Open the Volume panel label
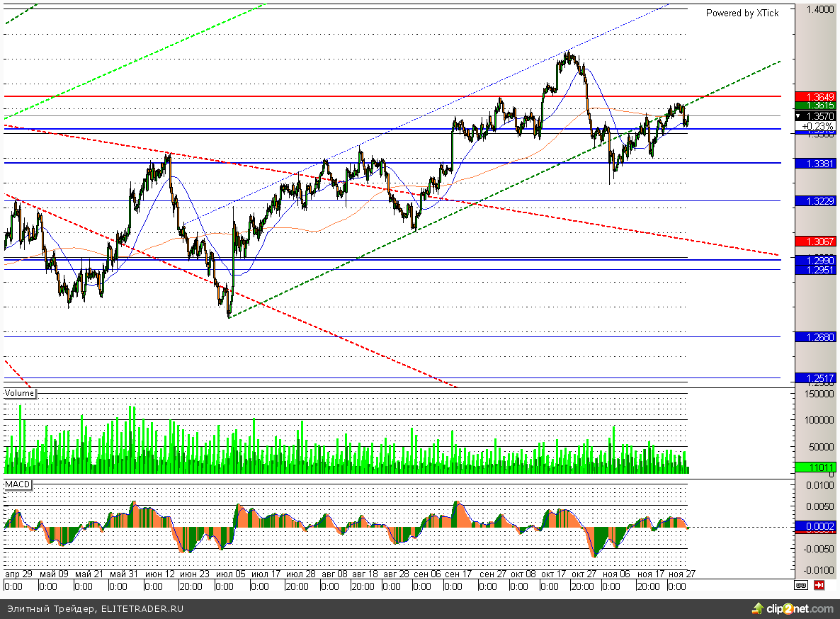The width and height of the screenshot is (840, 619). coord(20,393)
